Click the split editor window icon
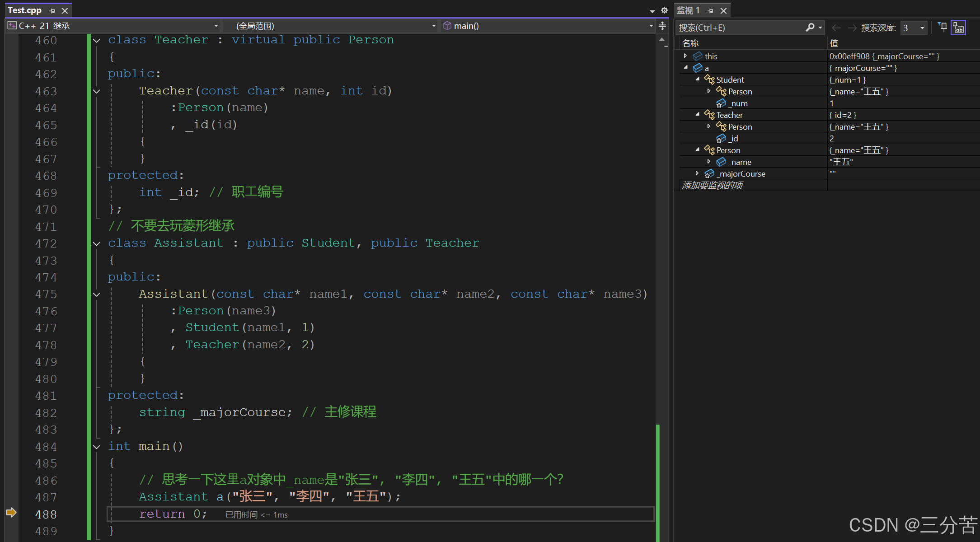Screen dimensions: 980x542 click(662, 26)
